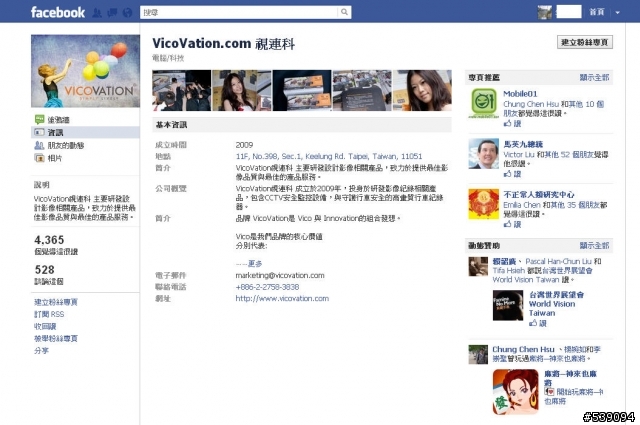
Task: Click Chung Chen Hsu small avatar
Action: tap(478, 354)
